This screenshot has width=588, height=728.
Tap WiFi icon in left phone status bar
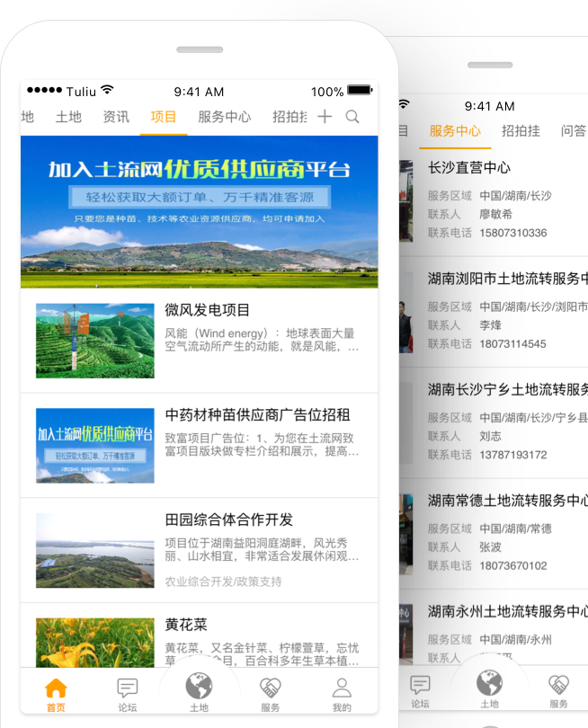point(107,90)
